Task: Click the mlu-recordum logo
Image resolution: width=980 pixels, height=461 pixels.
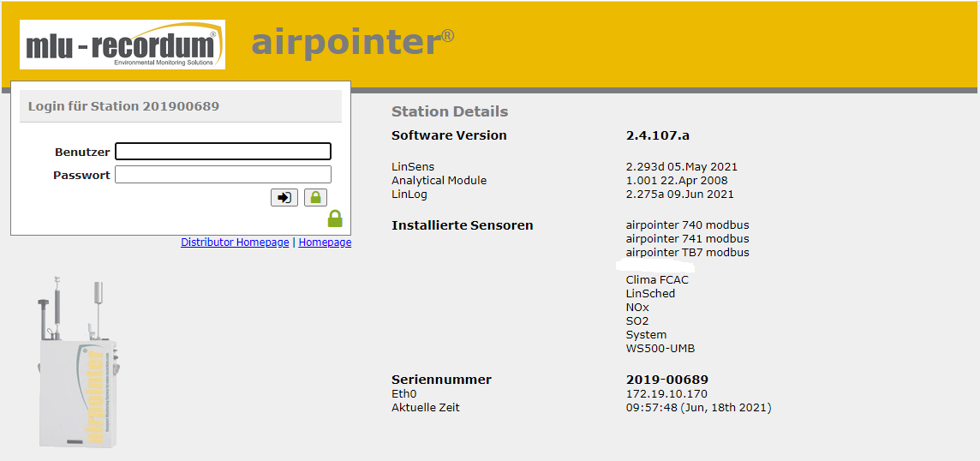Action: pos(122,45)
